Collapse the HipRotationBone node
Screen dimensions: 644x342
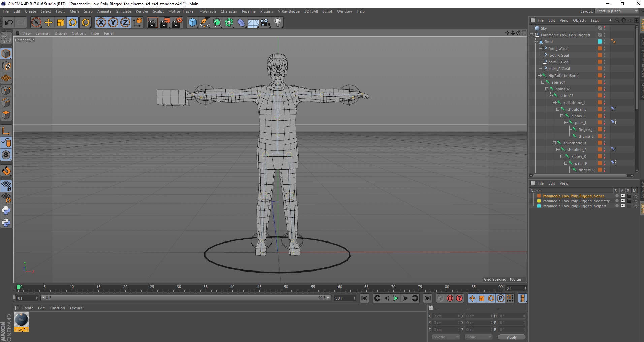click(539, 76)
